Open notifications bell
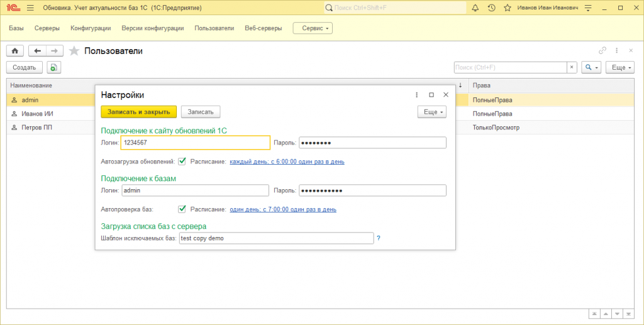This screenshot has height=325, width=644. pyautogui.click(x=475, y=8)
